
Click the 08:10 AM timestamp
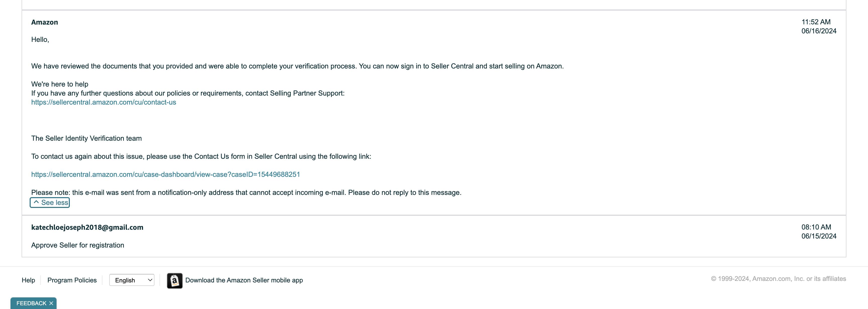(x=816, y=227)
